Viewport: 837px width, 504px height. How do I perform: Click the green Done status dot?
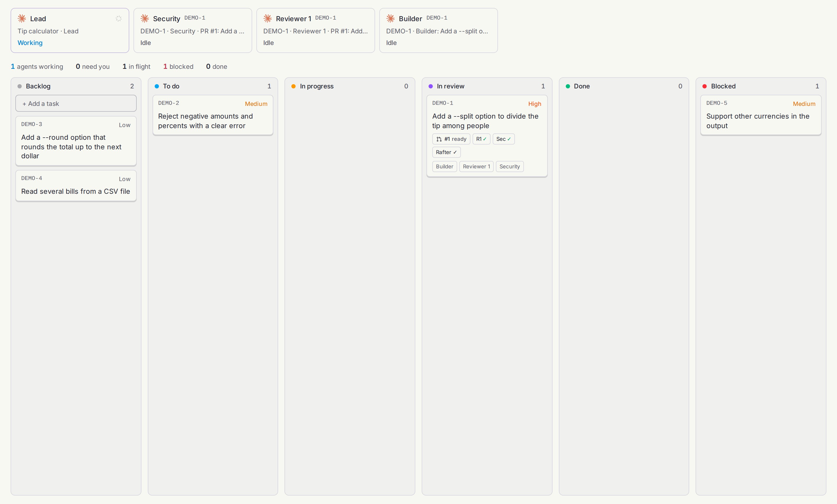[568, 86]
